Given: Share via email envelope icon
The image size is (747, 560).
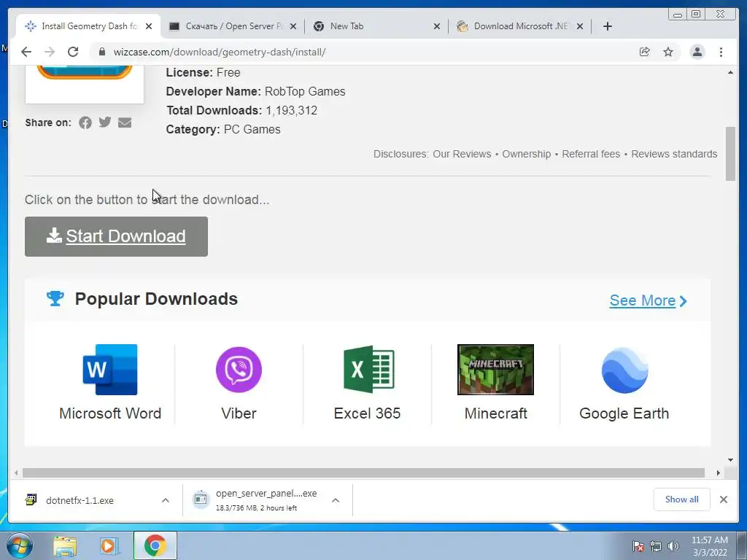Looking at the screenshot, I should pyautogui.click(x=125, y=122).
